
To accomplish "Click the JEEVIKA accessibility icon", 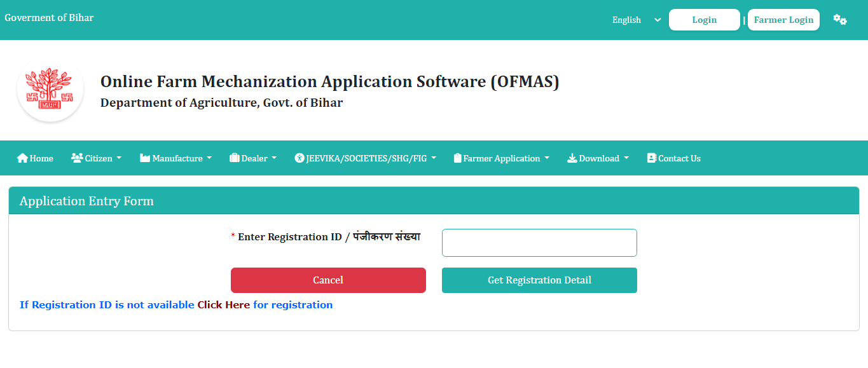I will point(300,158).
